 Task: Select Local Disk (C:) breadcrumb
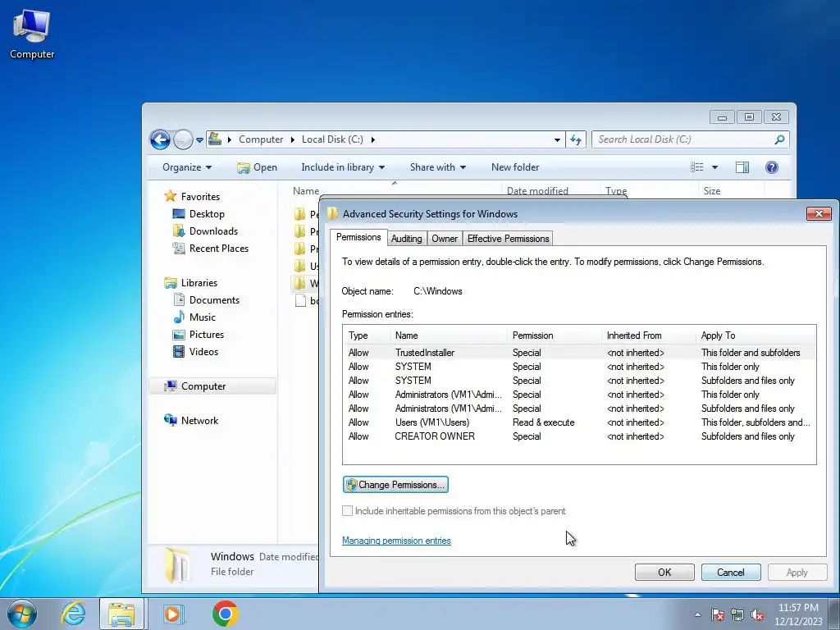click(x=332, y=139)
